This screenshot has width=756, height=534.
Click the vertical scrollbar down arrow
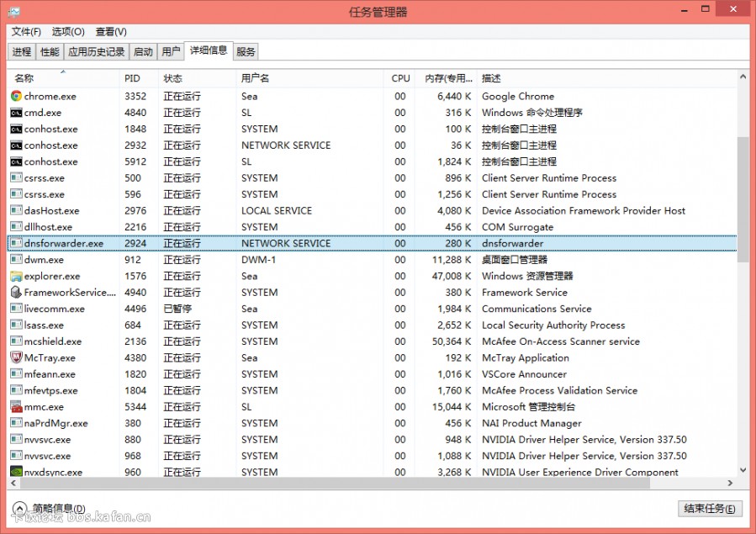(x=743, y=470)
